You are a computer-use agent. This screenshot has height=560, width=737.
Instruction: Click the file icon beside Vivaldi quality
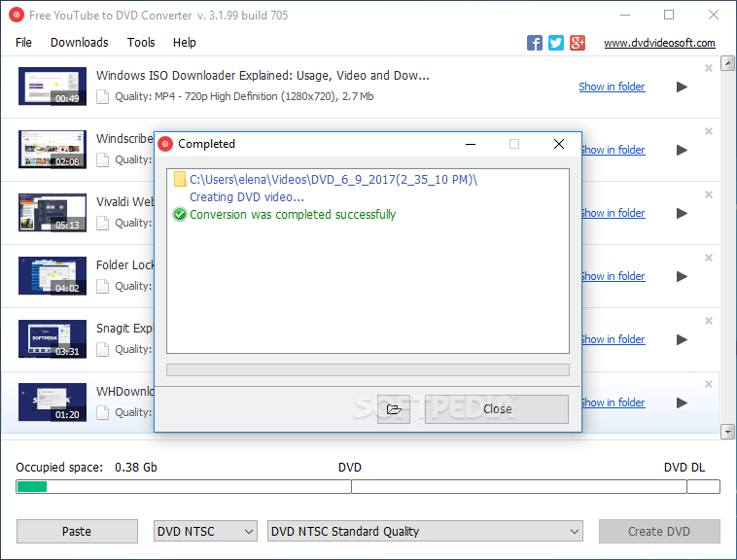(102, 223)
